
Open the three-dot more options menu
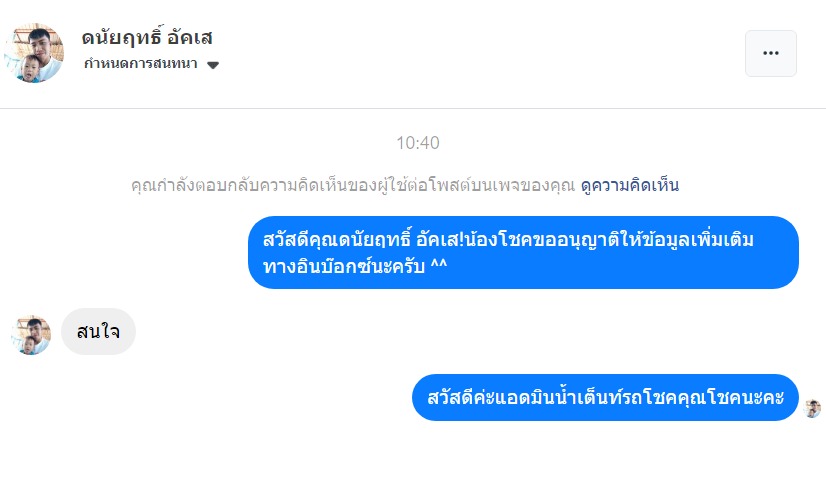click(770, 53)
